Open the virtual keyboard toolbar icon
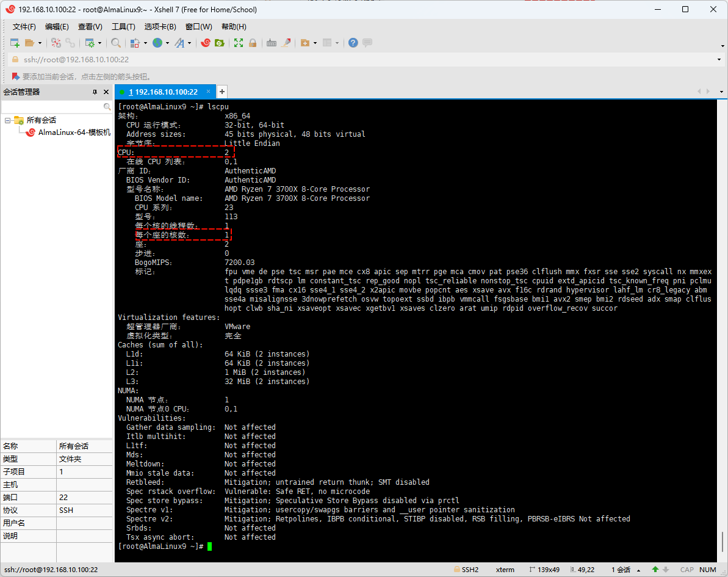Screen dimensions: 728x577 272,43
